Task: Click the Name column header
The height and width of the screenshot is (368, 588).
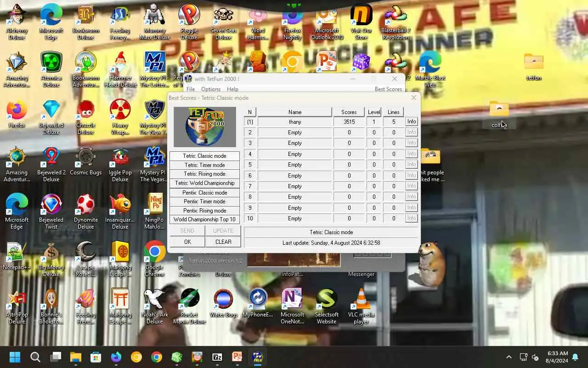Action: [294, 112]
